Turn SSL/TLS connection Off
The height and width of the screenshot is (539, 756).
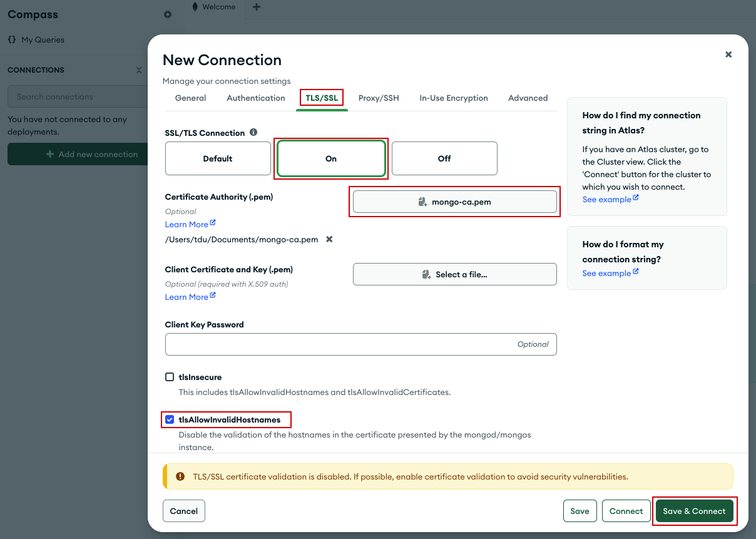coord(444,158)
